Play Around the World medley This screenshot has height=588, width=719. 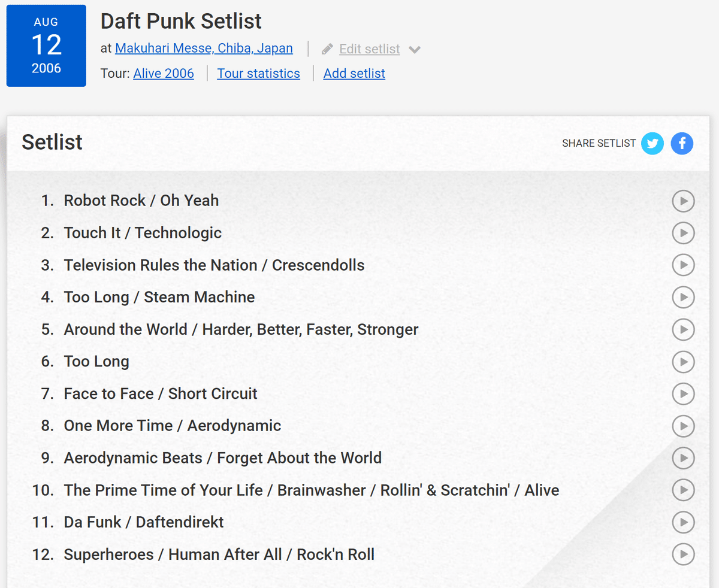pos(683,329)
